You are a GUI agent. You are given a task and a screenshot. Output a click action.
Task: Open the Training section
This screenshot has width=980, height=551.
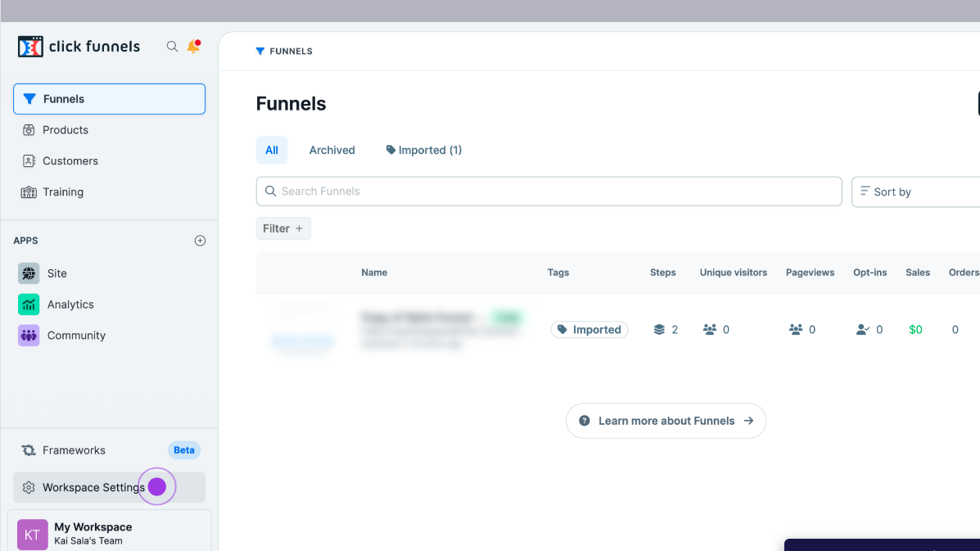coord(62,192)
